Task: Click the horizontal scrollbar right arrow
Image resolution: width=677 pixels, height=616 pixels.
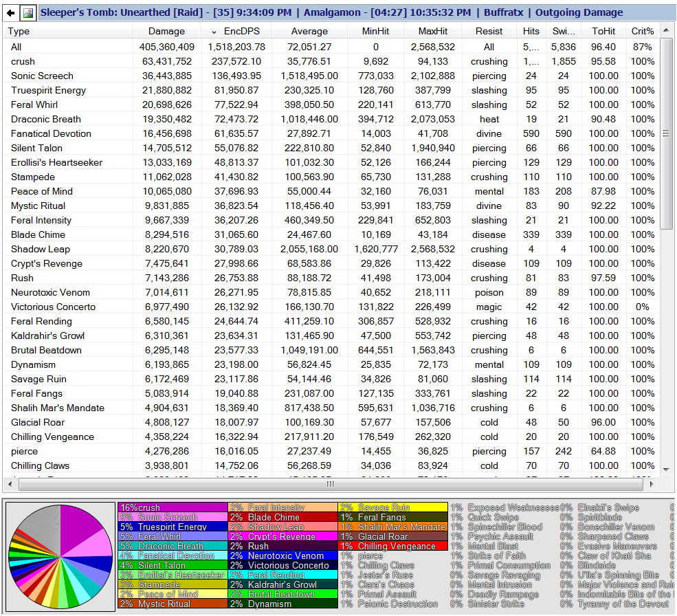Action: point(652,484)
